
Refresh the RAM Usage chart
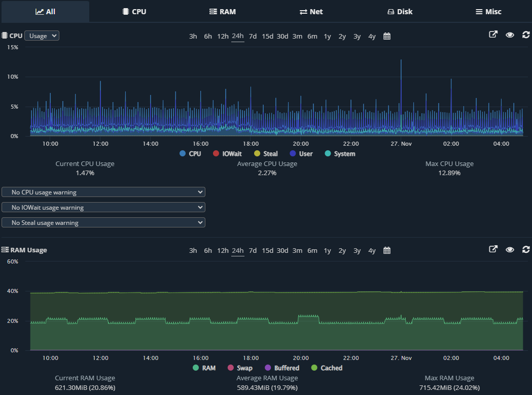pyautogui.click(x=526, y=249)
